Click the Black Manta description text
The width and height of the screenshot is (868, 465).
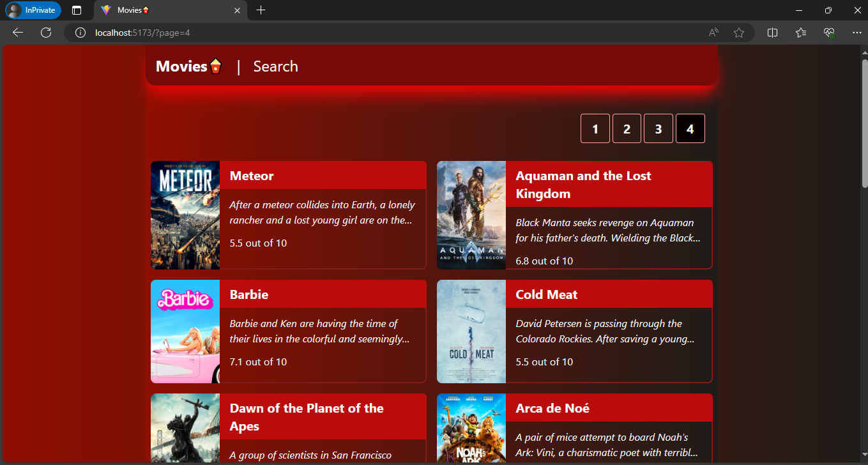tap(608, 231)
